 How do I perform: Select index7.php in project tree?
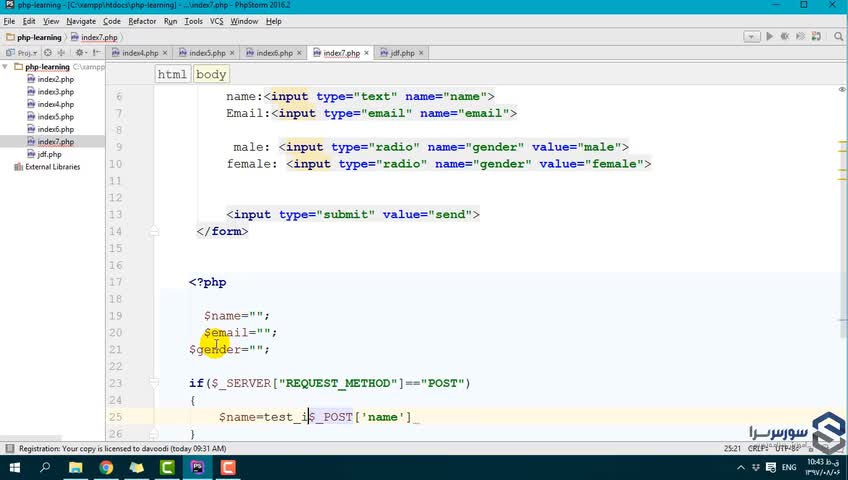tap(51, 141)
